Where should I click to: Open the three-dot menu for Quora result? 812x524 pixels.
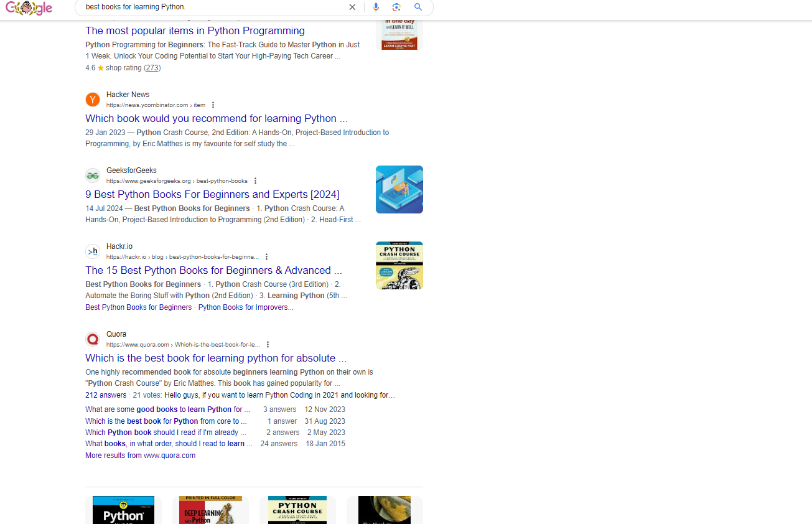[268, 345]
